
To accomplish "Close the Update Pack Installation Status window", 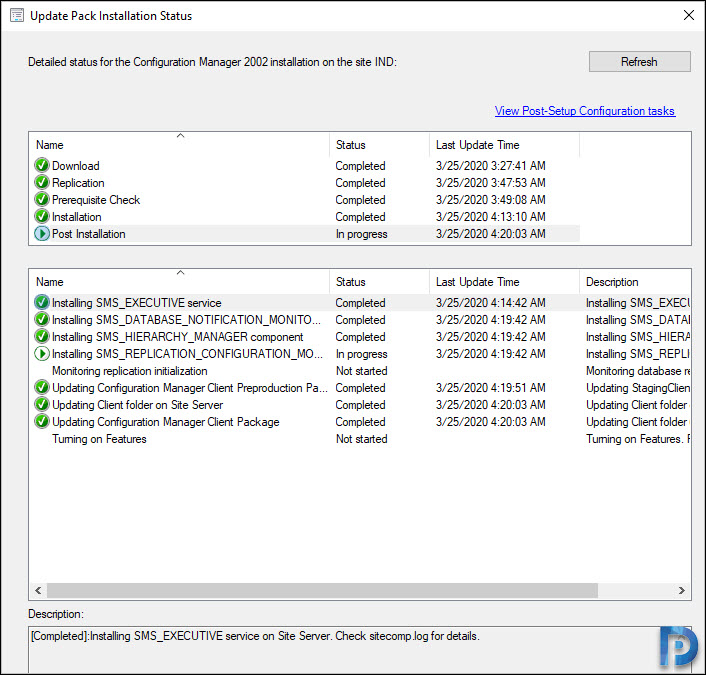I will (688, 15).
